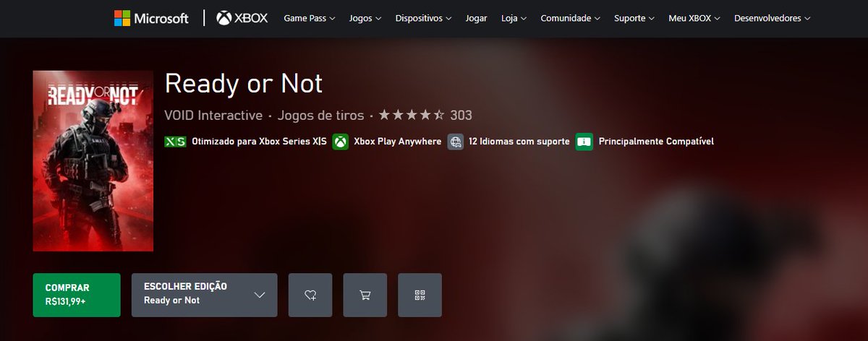Open the VOID Interactive publisher link
Viewport: 868px width, 341px height.
[213, 115]
